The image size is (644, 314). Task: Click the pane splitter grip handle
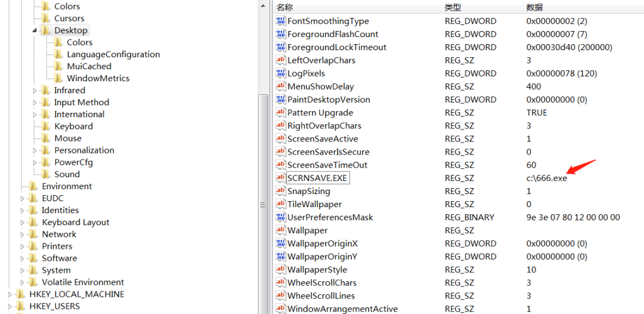[263, 204]
